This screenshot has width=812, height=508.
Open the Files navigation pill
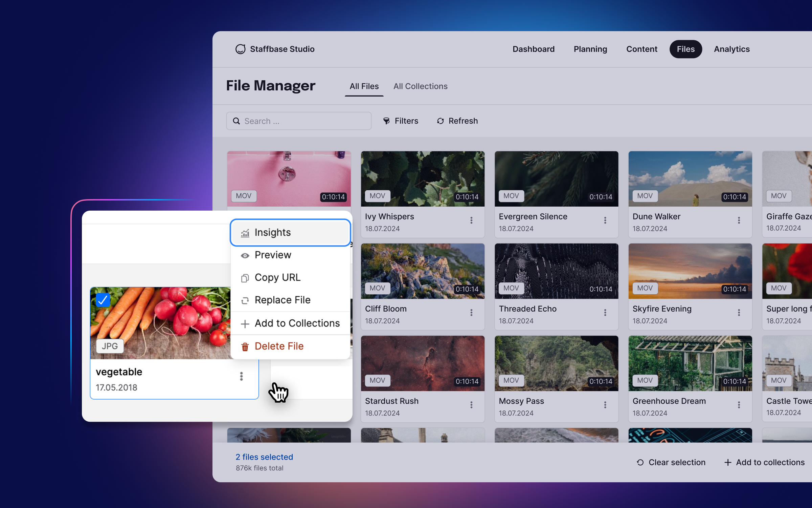tap(685, 49)
